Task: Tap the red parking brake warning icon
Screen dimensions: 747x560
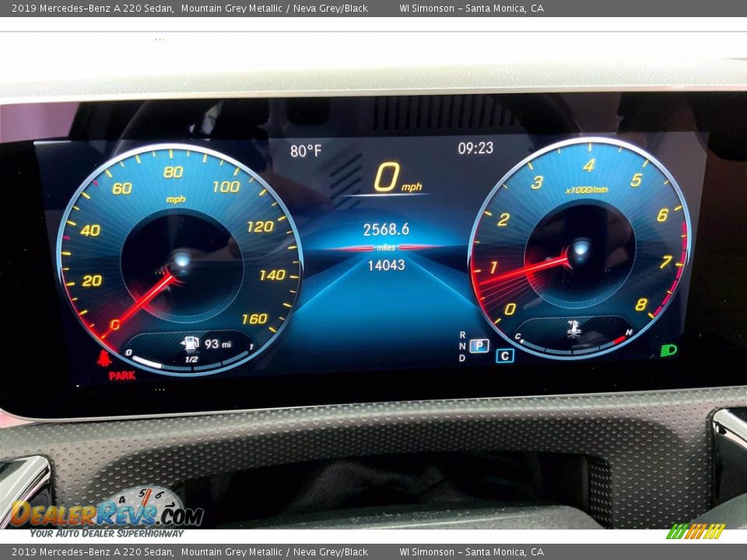Action: click(103, 358)
